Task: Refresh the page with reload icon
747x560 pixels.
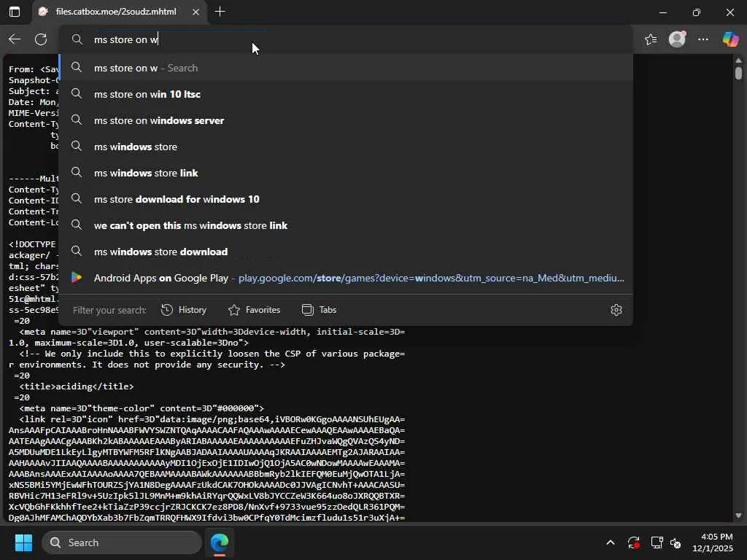Action: (x=41, y=39)
